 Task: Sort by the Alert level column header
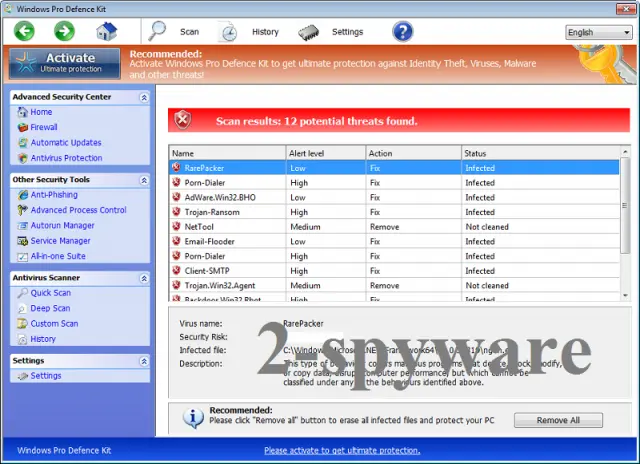[326, 153]
